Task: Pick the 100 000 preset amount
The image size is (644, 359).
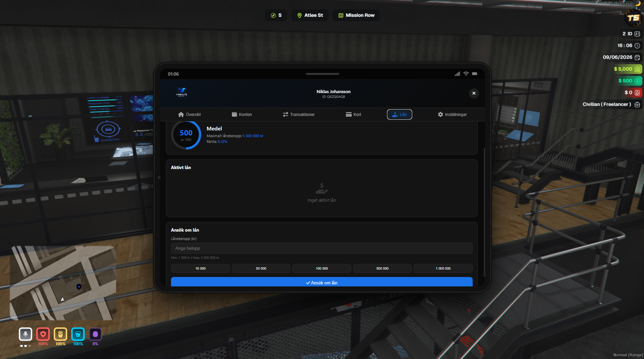Action: 322,269
